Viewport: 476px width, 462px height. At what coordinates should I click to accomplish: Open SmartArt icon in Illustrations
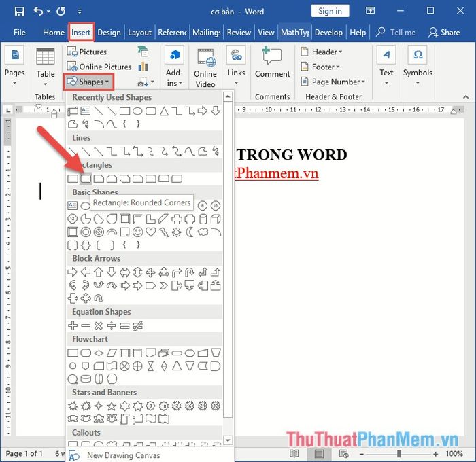[x=143, y=52]
